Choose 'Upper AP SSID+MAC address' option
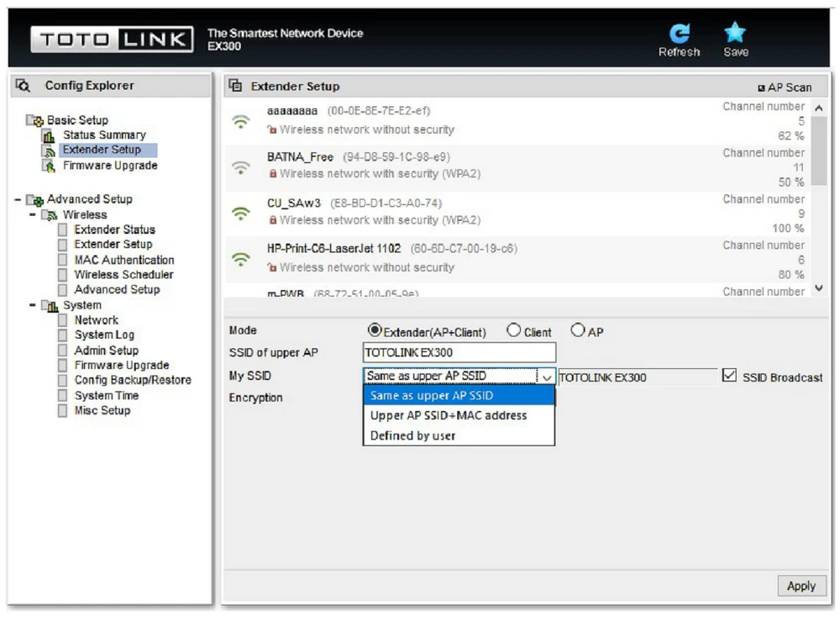The width and height of the screenshot is (840, 617). pyautogui.click(x=449, y=415)
